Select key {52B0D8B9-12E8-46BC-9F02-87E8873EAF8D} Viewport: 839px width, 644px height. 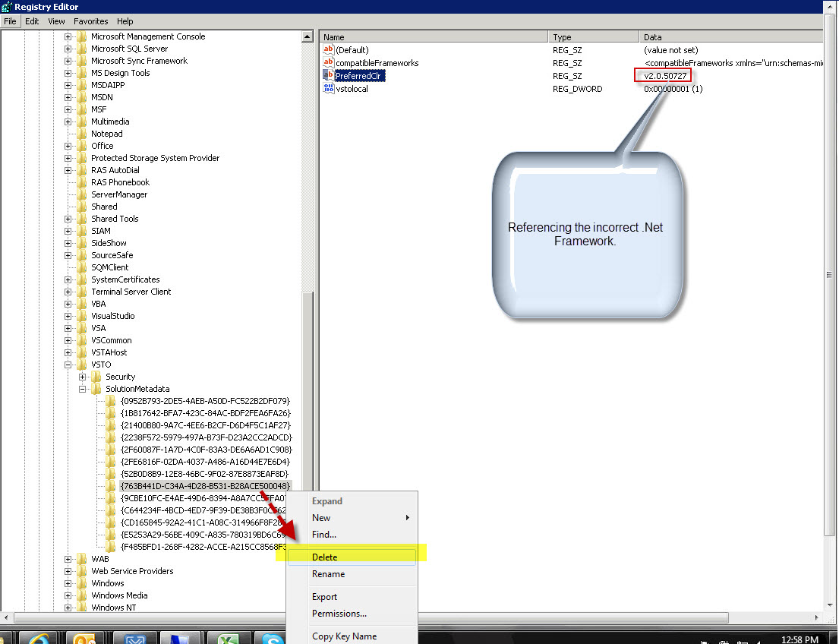click(x=205, y=474)
